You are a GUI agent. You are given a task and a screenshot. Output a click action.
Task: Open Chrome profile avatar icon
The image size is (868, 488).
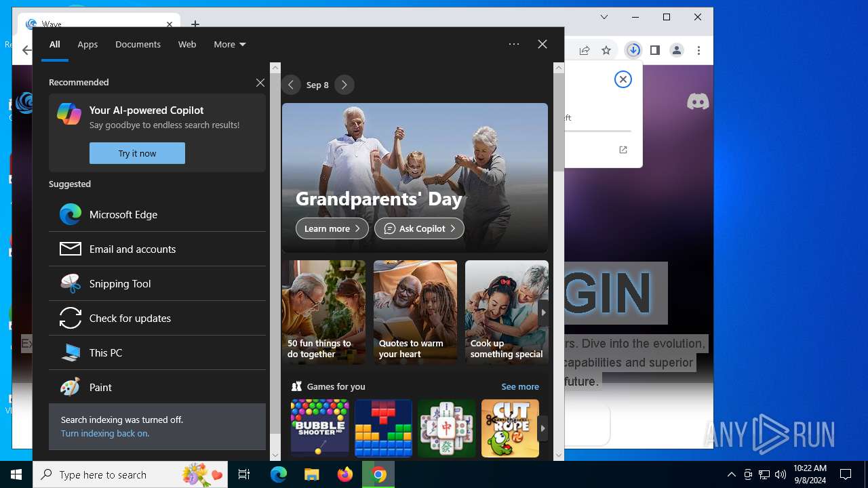pos(676,50)
